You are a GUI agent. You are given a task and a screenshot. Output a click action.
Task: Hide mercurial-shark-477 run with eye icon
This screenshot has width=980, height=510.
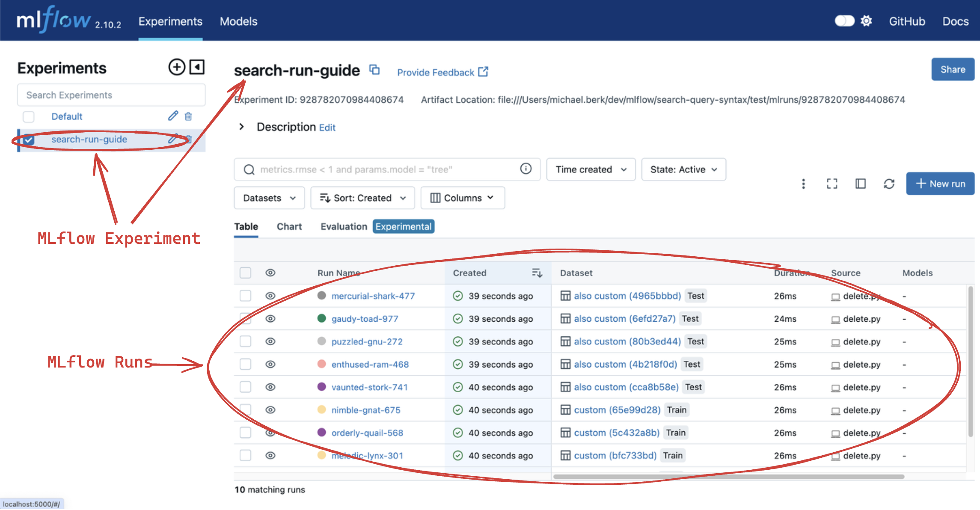coord(270,296)
